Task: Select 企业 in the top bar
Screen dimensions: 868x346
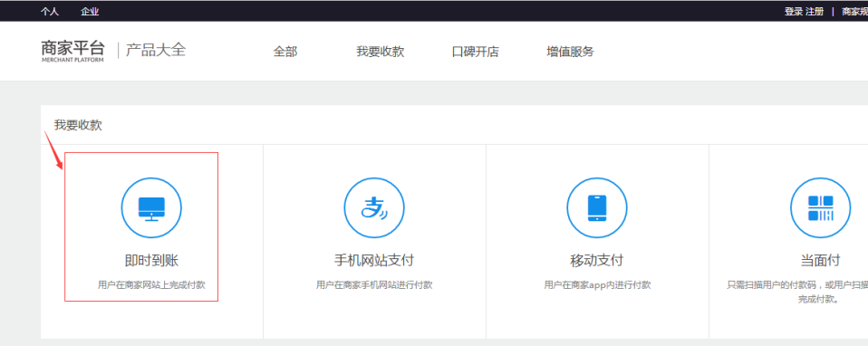Action: tap(90, 11)
